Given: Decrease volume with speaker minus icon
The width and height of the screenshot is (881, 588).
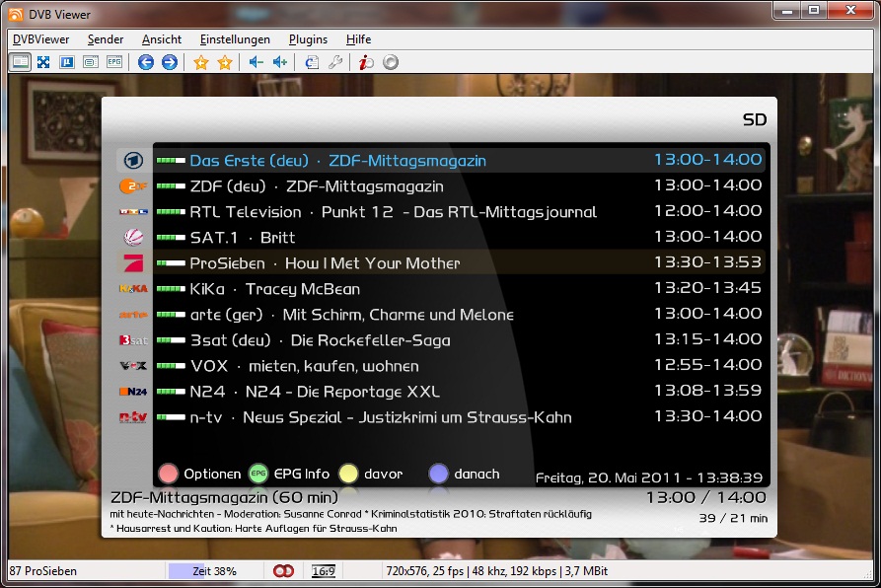Looking at the screenshot, I should (257, 62).
